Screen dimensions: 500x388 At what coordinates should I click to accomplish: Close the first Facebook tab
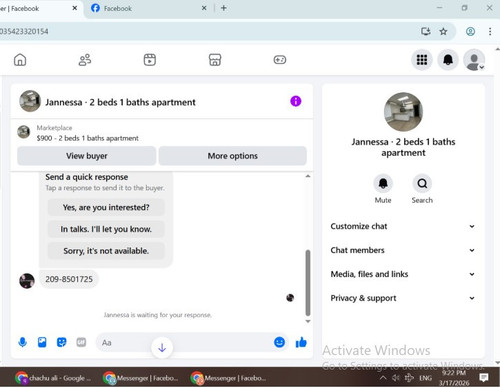click(75, 8)
